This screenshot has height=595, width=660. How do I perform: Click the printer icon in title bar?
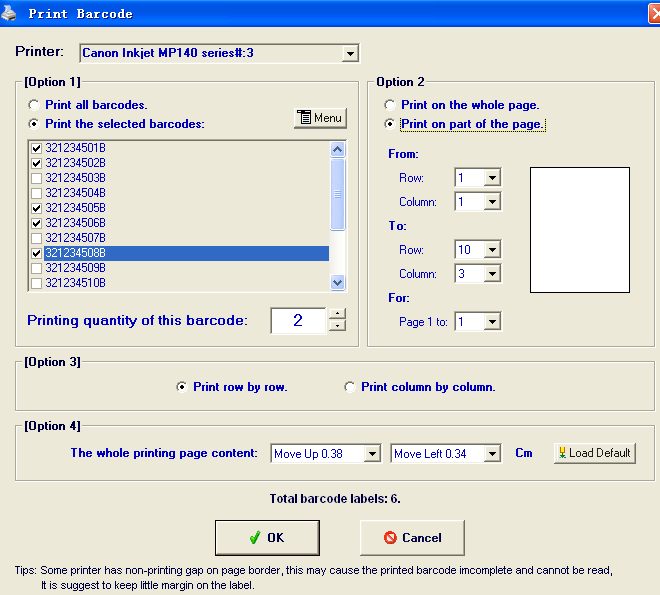pos(8,13)
